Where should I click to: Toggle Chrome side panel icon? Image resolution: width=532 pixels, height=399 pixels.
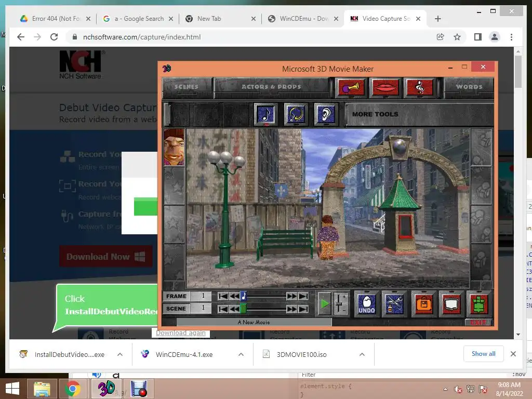(478, 37)
